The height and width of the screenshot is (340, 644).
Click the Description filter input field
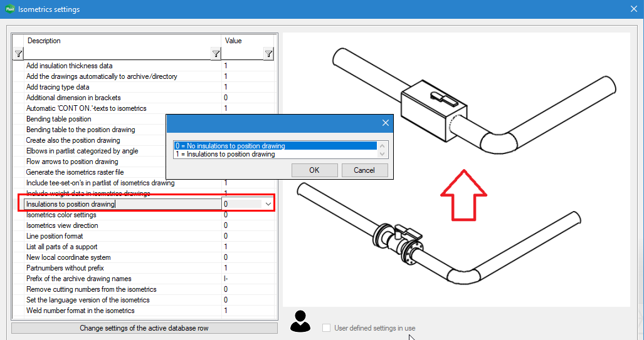coord(117,54)
